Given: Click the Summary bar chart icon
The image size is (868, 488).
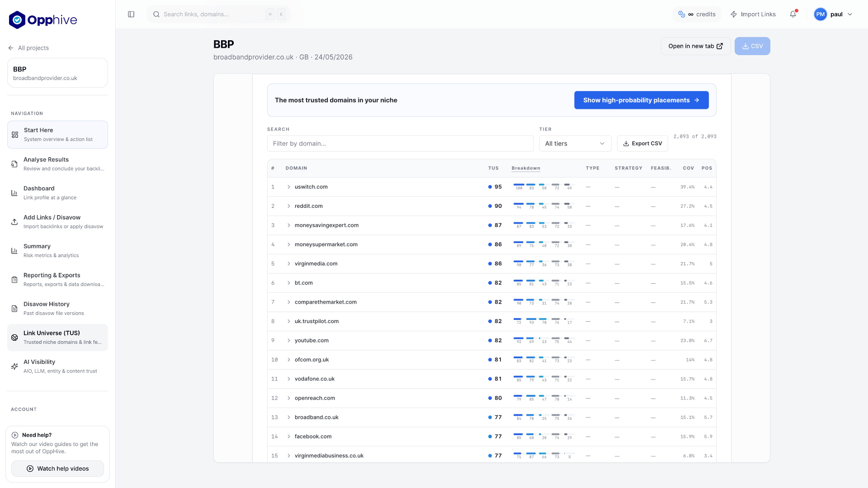Looking at the screenshot, I should [14, 251].
